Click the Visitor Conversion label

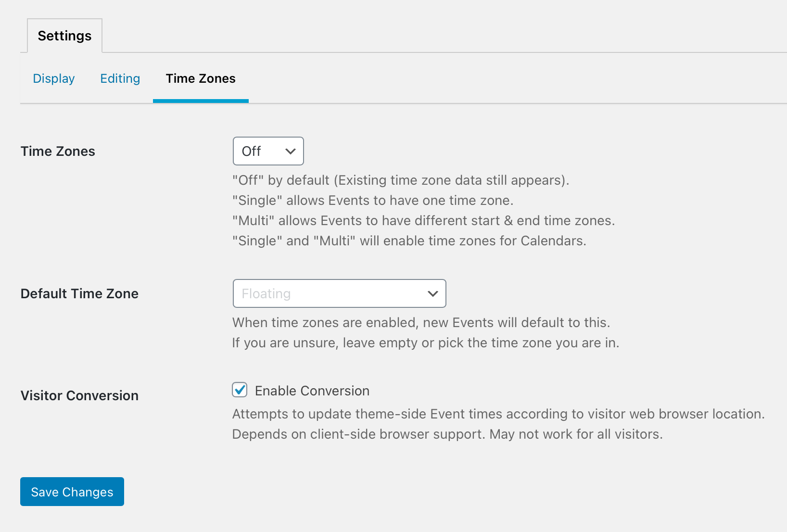(x=79, y=395)
